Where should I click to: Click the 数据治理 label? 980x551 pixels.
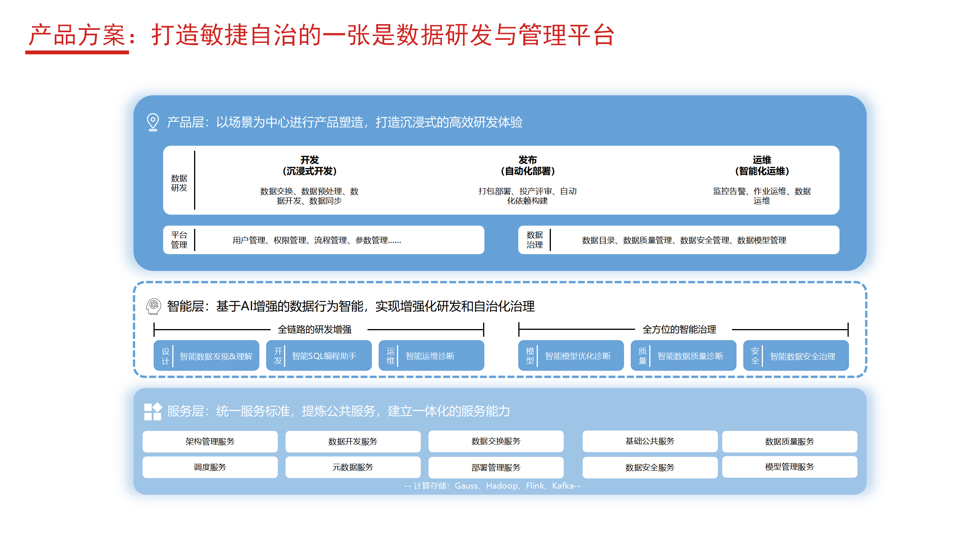(x=534, y=240)
